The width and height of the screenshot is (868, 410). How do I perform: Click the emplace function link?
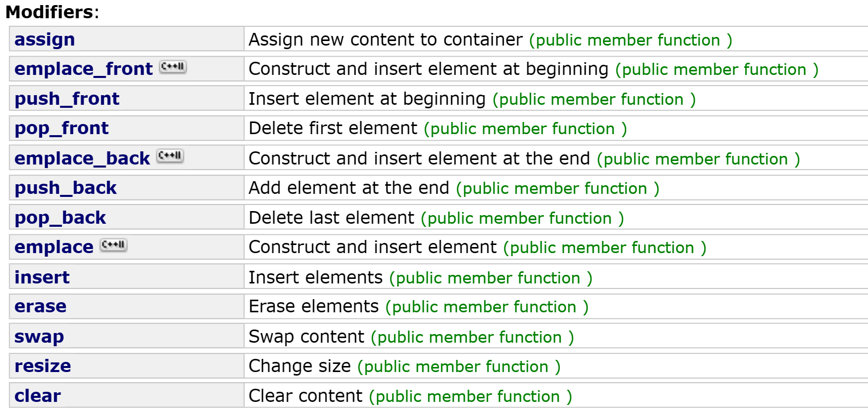54,247
